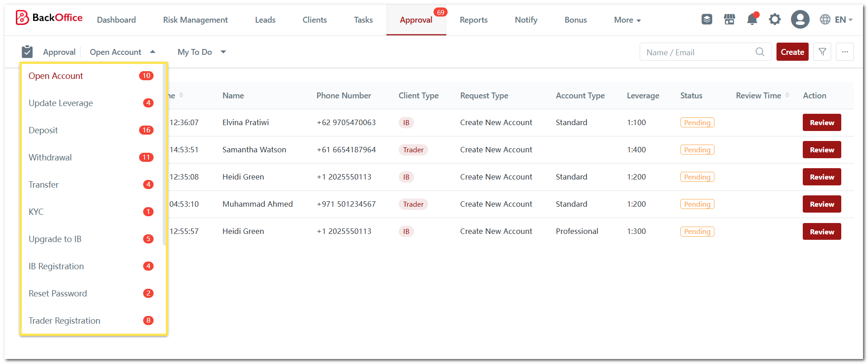Screen dimensions: 868x364
Task: Open settings with the gear icon
Action: (775, 19)
